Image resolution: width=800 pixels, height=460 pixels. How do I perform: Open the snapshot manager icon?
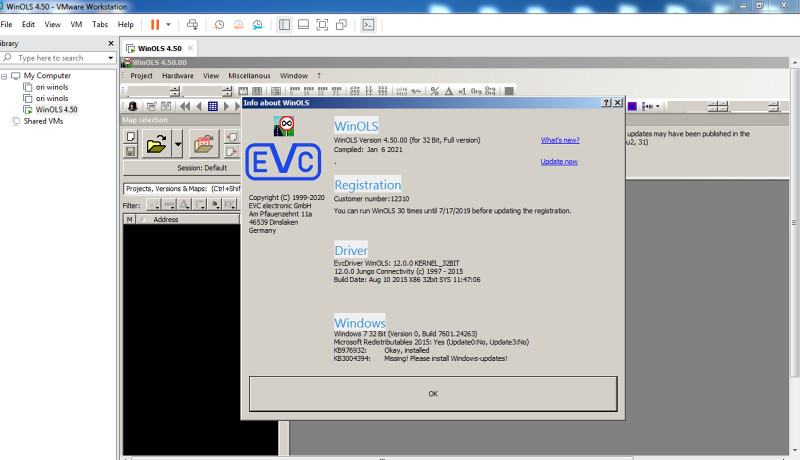point(258,24)
